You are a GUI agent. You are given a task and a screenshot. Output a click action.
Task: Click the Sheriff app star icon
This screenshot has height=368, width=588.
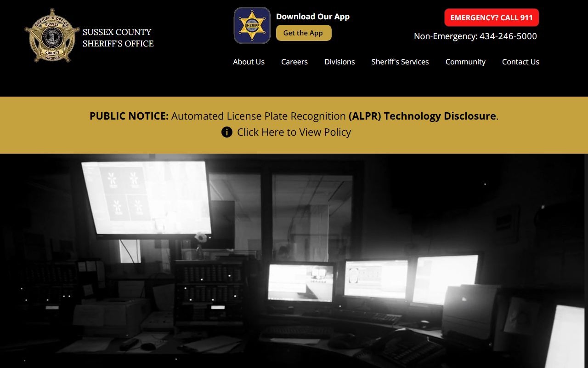click(252, 25)
